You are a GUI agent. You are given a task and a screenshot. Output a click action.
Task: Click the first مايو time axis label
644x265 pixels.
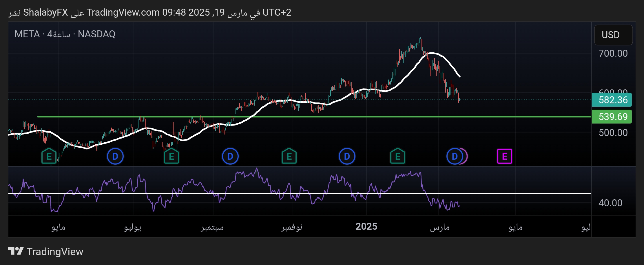click(58, 227)
